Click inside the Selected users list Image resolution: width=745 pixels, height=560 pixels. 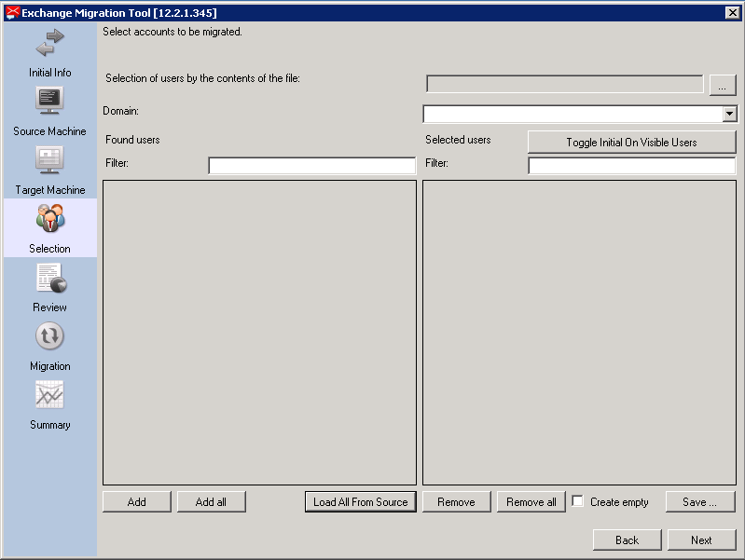[579, 333]
